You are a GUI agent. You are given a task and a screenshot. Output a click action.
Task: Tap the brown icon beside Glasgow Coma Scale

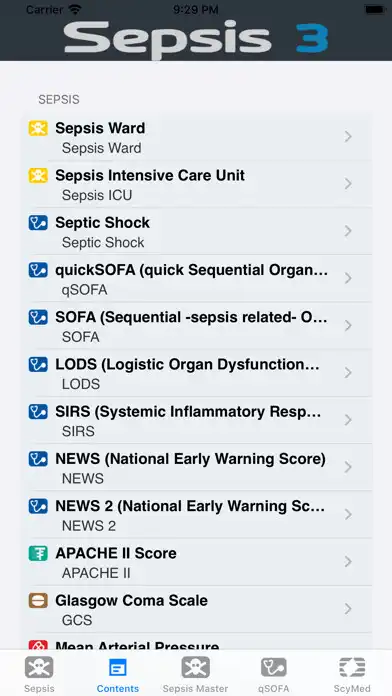point(38,601)
